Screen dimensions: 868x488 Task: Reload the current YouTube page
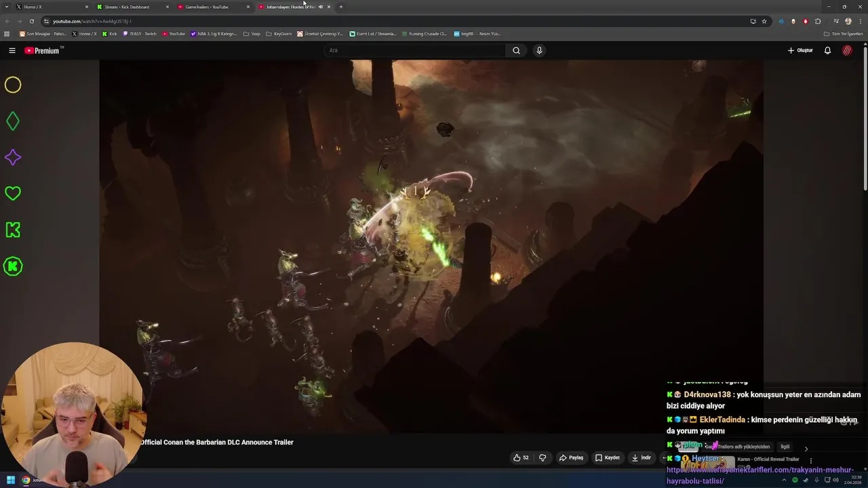[31, 21]
